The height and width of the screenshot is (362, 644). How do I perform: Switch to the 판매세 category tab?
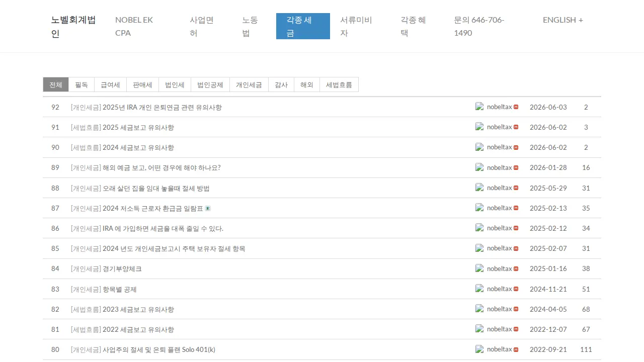tap(142, 84)
